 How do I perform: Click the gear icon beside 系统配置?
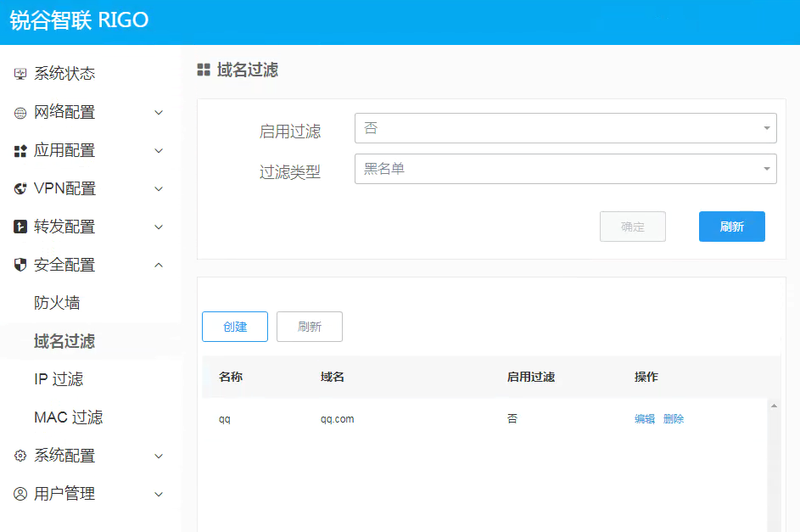[20, 456]
